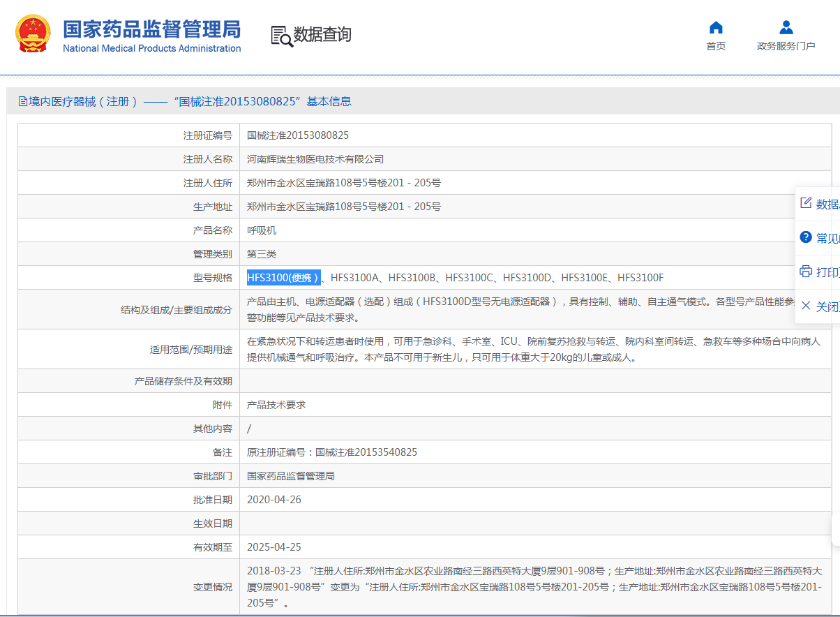The width and height of the screenshot is (840, 617).
Task: Click the 打印 printer icon
Action: [x=806, y=272]
